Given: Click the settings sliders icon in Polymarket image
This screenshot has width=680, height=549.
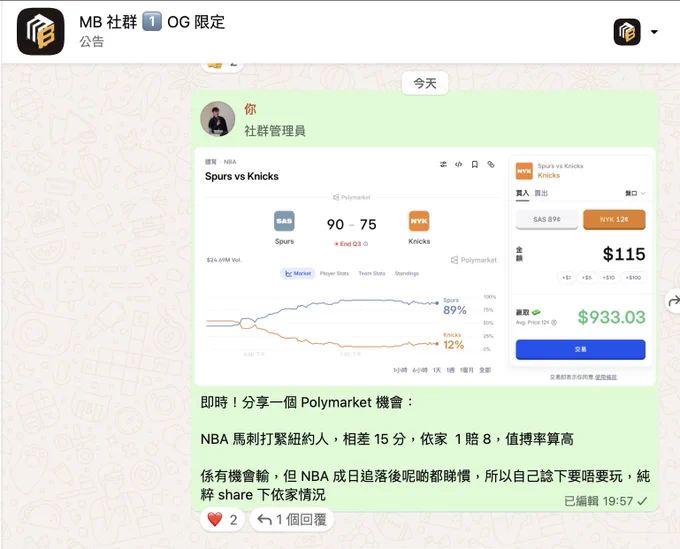Looking at the screenshot, I should (443, 164).
